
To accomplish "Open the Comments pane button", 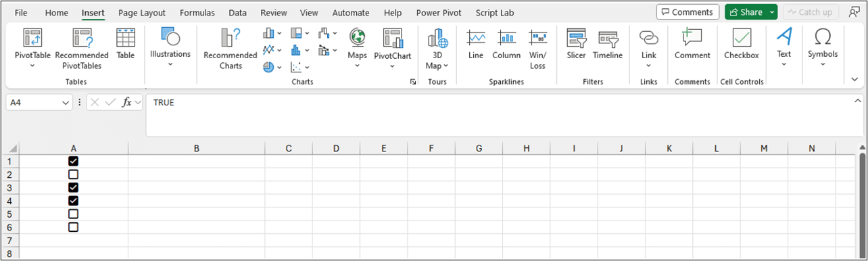I will pos(688,12).
